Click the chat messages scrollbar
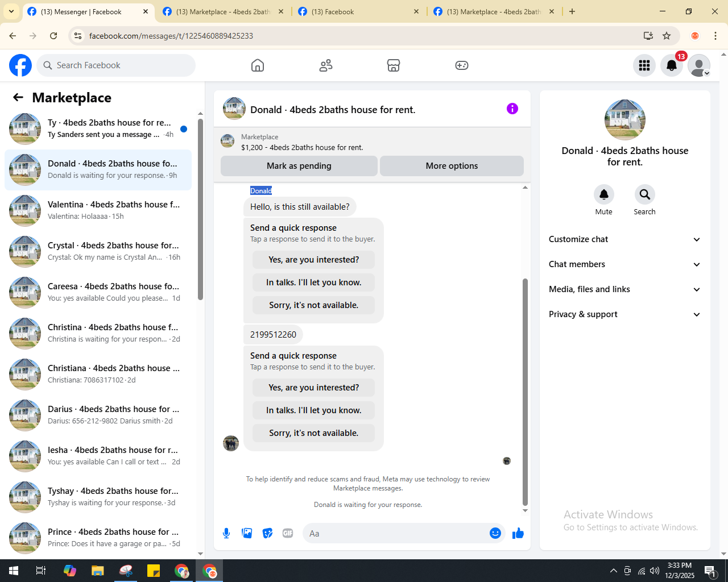 (x=525, y=392)
